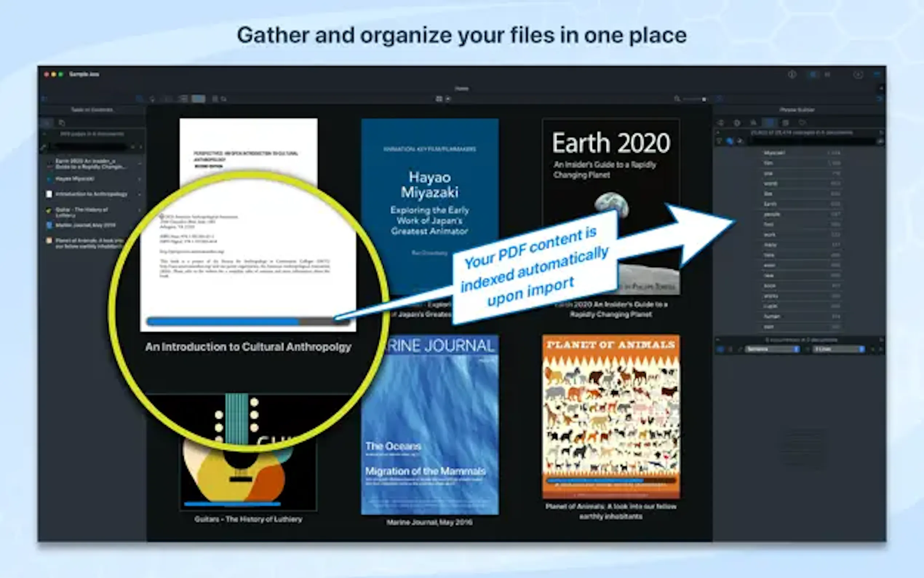Select the Table of Contents panel header
The width and height of the screenshot is (924, 578).
[92, 110]
